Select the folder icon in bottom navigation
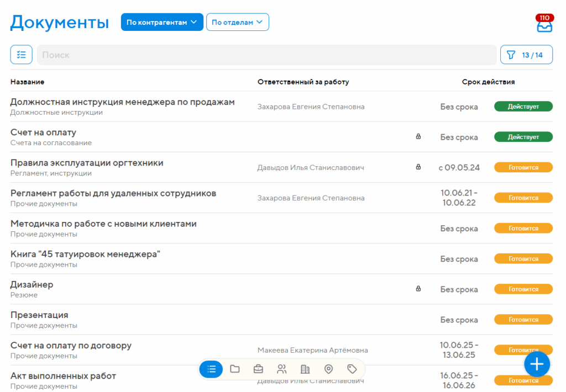566x392 pixels. (234, 369)
